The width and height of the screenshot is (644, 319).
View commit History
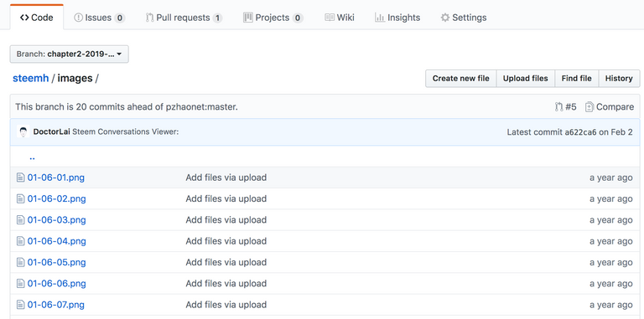pyautogui.click(x=619, y=79)
